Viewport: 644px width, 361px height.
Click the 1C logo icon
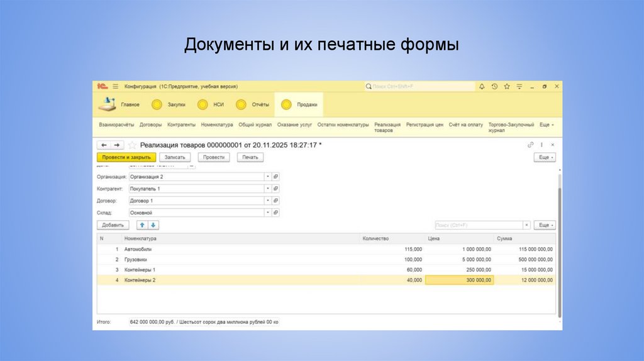pos(103,86)
